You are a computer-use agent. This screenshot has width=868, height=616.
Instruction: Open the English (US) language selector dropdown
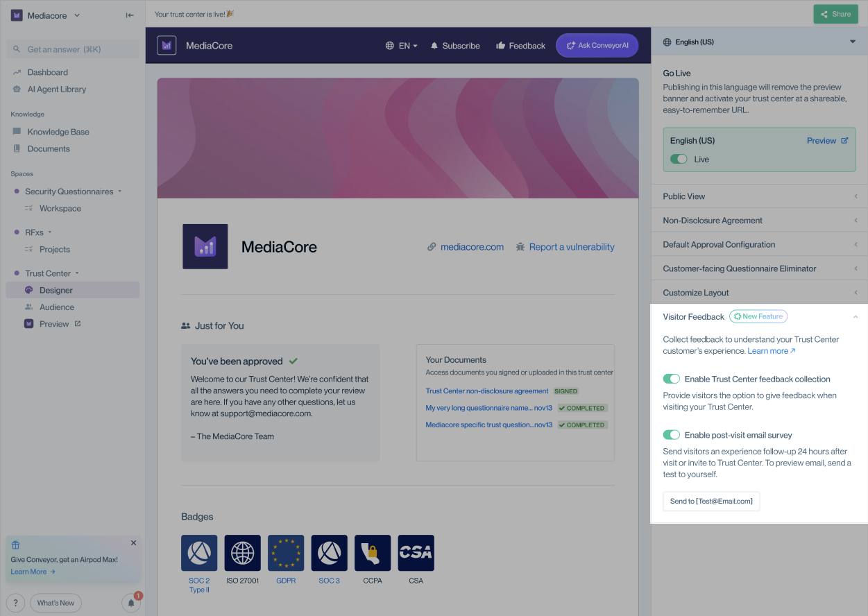click(x=760, y=42)
